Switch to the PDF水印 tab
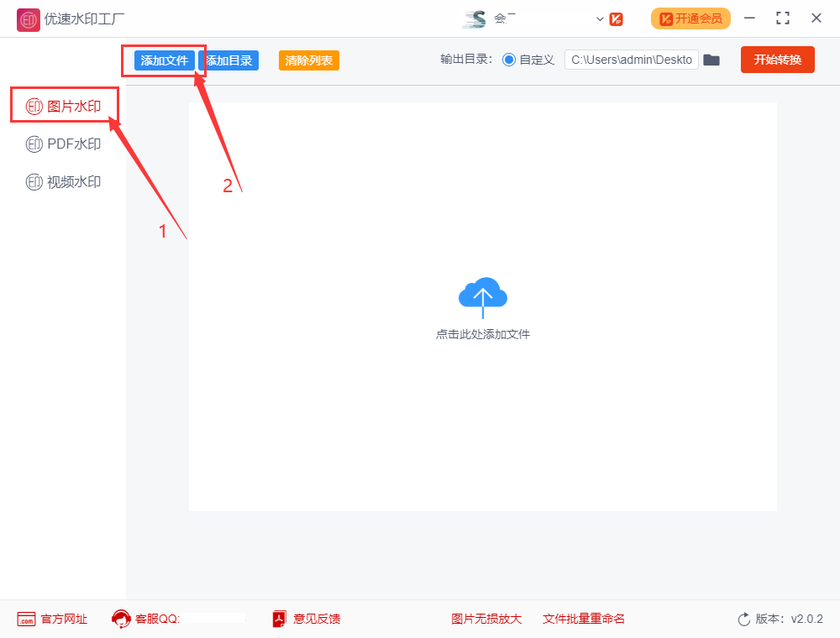This screenshot has width=840, height=638. [71, 144]
